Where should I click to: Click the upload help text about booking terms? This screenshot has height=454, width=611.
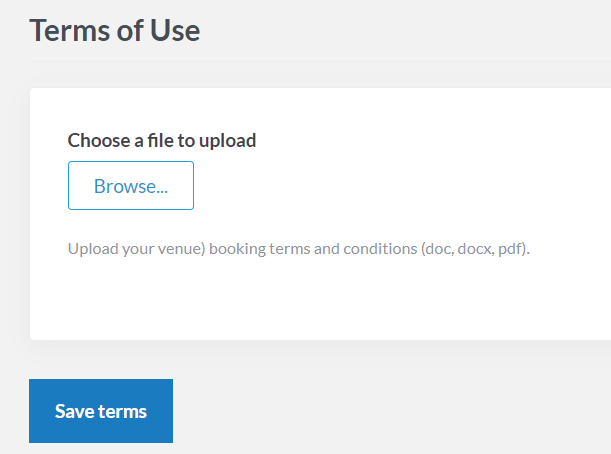tap(298, 249)
